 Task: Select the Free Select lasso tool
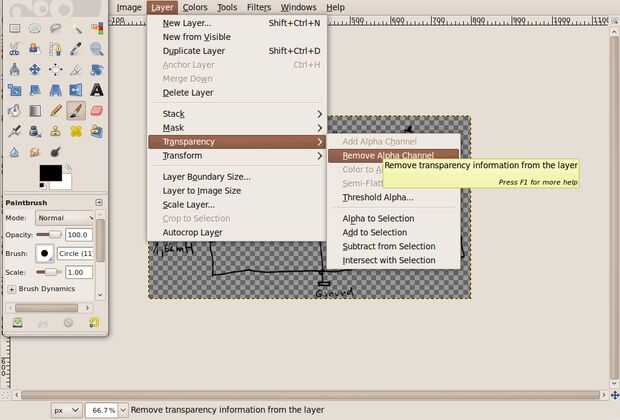point(55,28)
